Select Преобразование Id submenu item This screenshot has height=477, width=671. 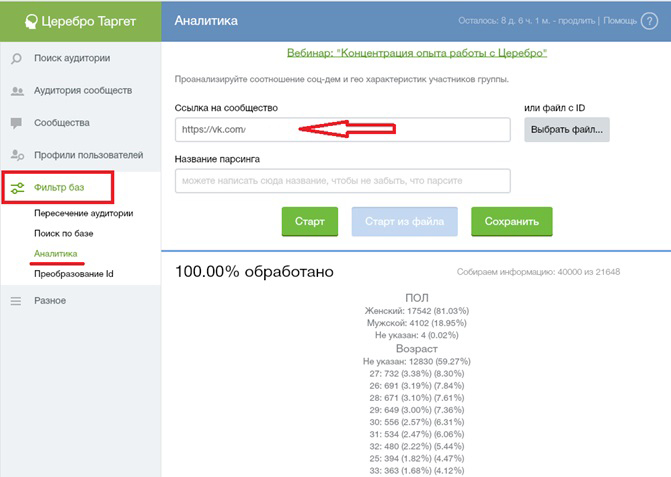coord(74,274)
